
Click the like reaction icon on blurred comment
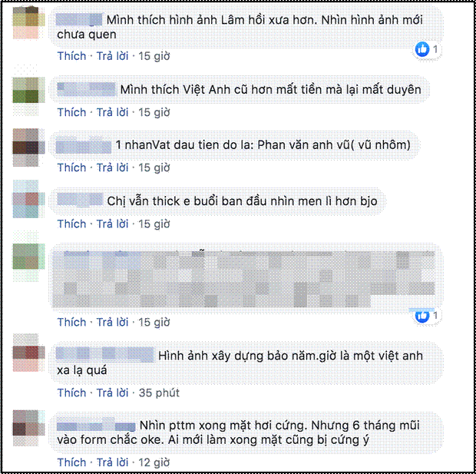[x=422, y=316]
